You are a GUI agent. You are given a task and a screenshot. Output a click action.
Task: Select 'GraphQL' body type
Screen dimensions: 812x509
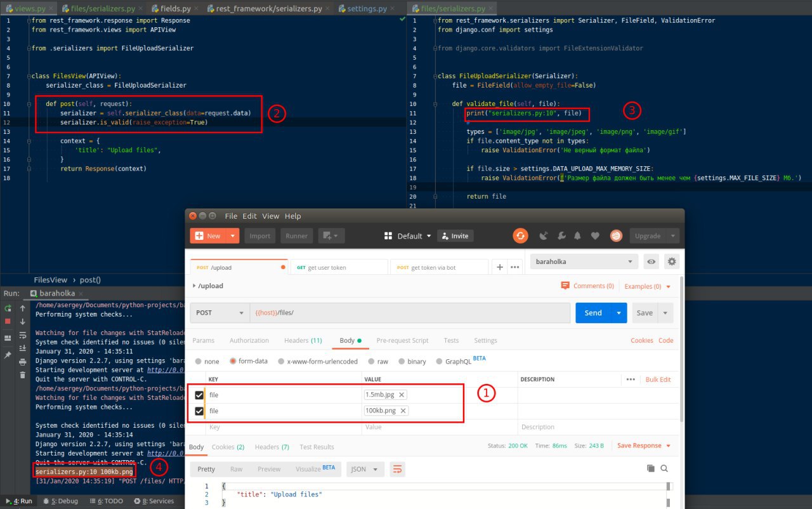pos(440,361)
